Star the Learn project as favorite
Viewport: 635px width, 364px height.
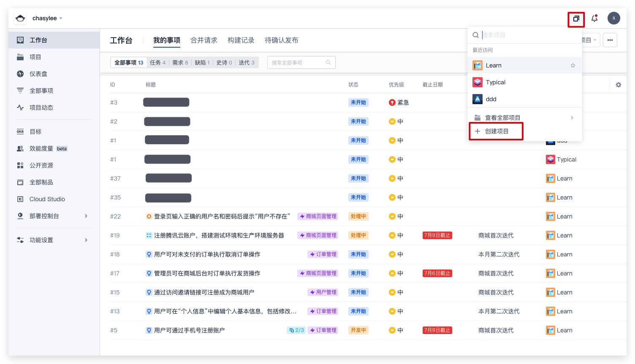click(573, 65)
